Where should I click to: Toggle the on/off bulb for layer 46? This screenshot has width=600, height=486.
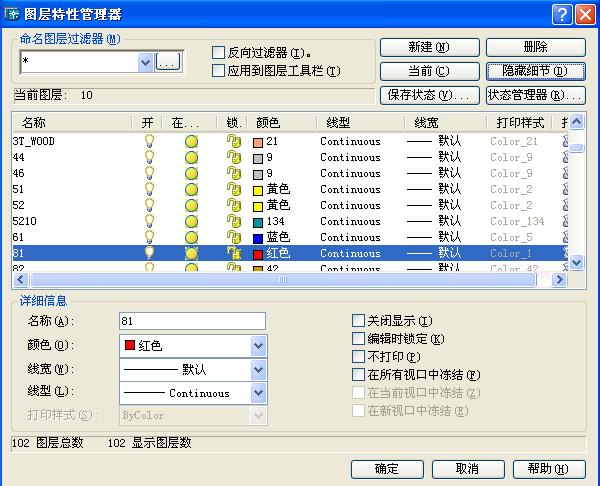(x=149, y=173)
